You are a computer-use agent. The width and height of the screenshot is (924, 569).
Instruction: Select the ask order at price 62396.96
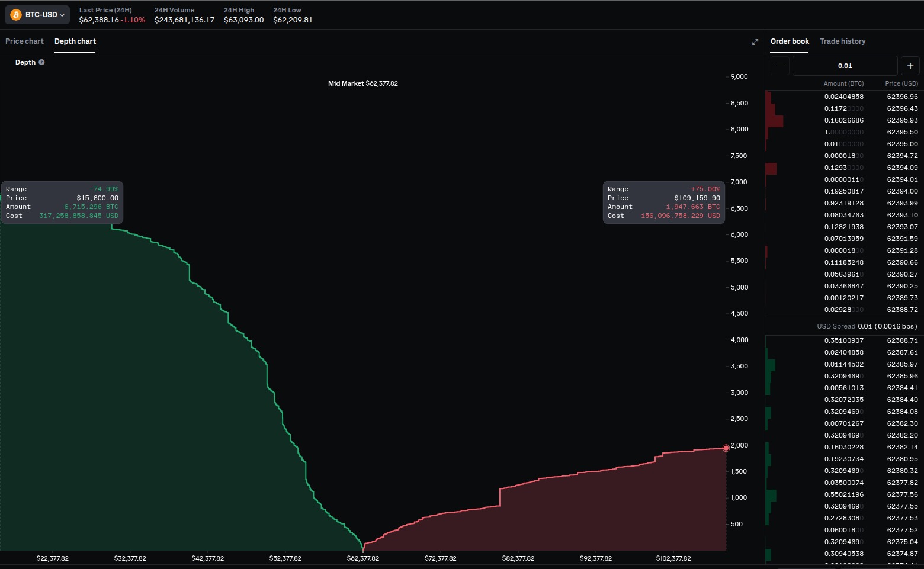pos(844,97)
